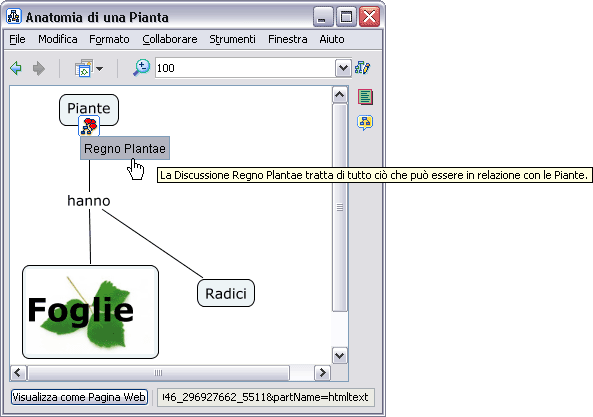Click the discussion thread bubble icon
The image size is (593, 417).
coord(365,122)
